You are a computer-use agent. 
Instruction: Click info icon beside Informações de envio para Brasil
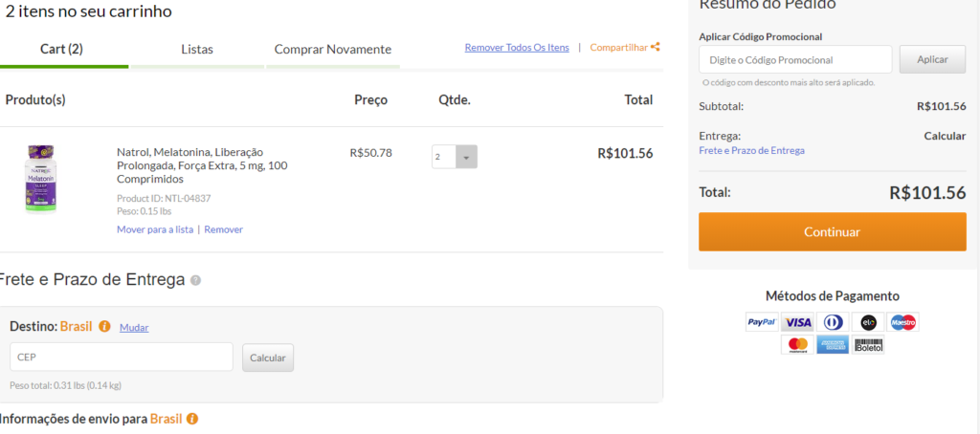coord(191,419)
